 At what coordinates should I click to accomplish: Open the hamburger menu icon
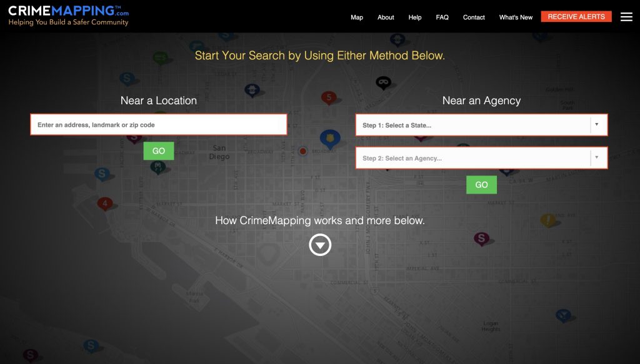(x=626, y=17)
